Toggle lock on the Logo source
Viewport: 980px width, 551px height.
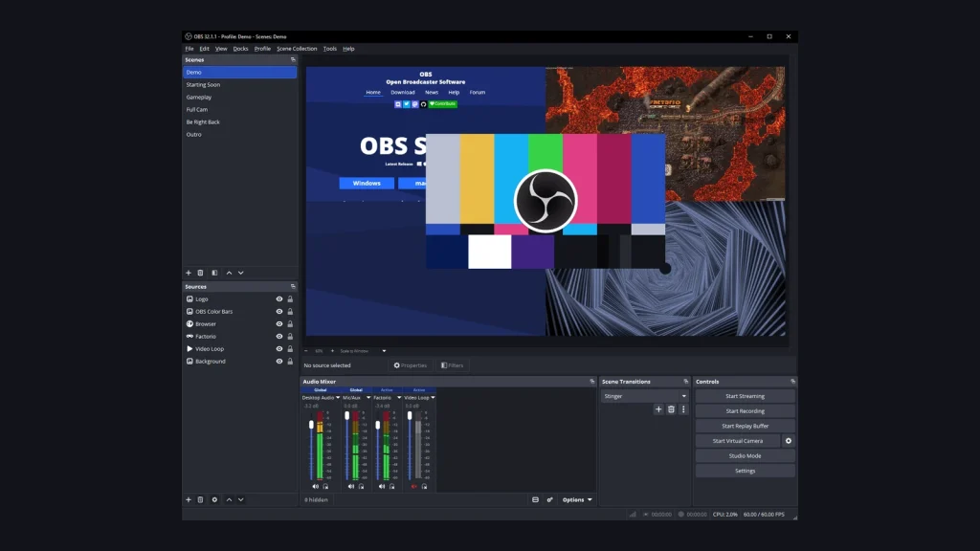click(x=290, y=299)
